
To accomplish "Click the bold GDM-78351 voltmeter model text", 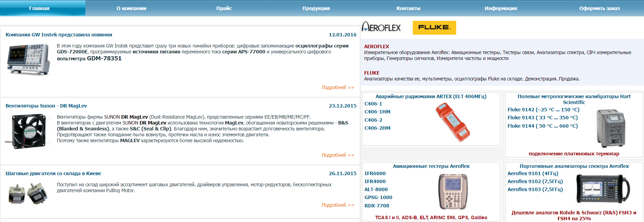I will [x=104, y=58].
